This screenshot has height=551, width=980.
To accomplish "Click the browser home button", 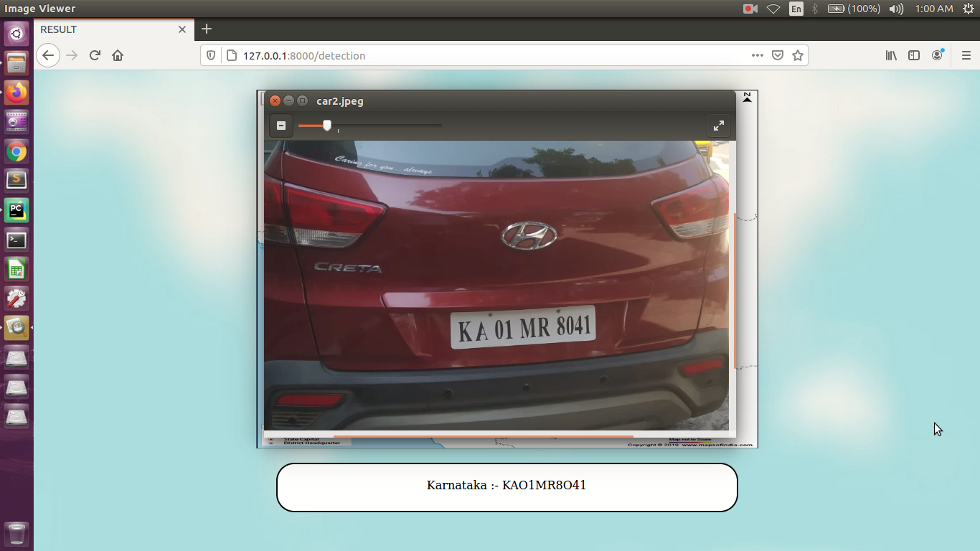I will 118,55.
